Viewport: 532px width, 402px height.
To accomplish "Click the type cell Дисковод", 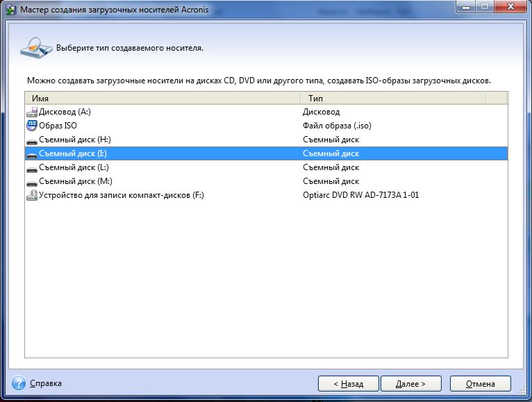I will point(321,112).
